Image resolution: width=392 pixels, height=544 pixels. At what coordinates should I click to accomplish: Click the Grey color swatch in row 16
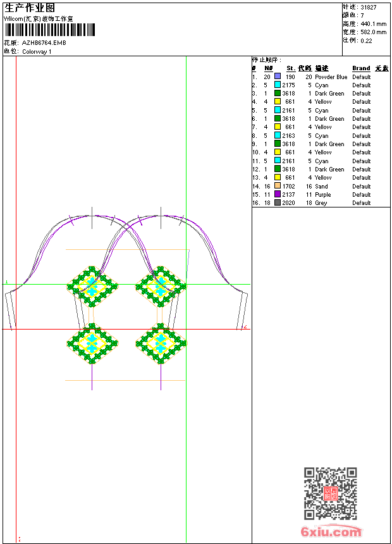pyautogui.click(x=278, y=203)
